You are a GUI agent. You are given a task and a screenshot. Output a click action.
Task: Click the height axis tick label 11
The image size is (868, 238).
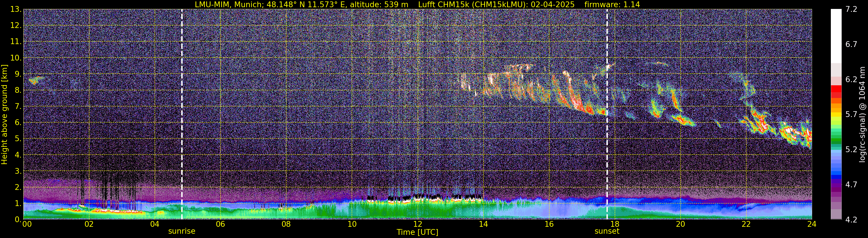[16, 42]
